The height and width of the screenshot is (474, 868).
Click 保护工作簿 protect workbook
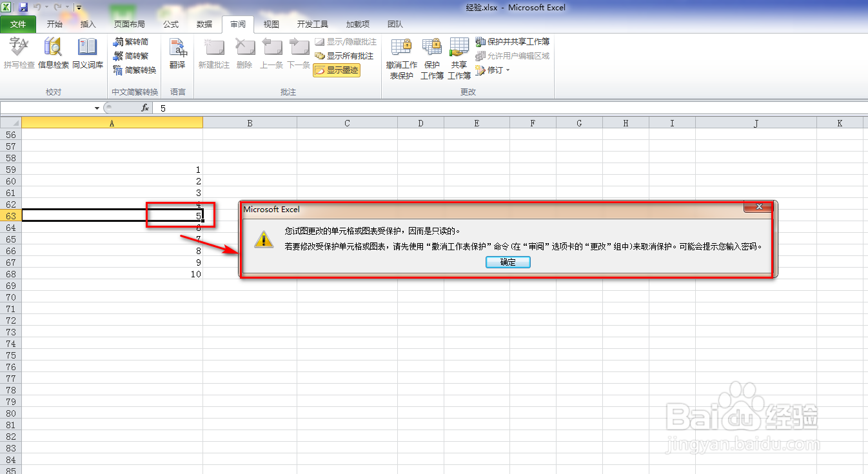coord(432,58)
